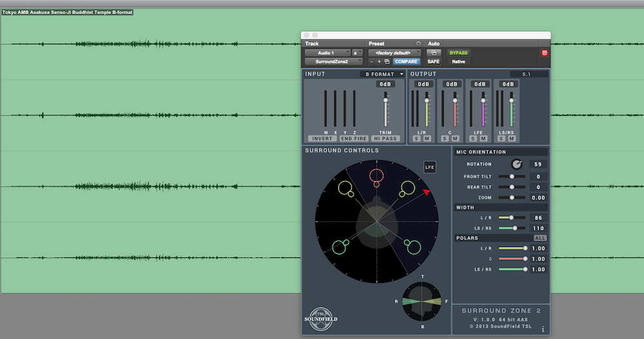Open the 5.1 output format selector

click(529, 74)
